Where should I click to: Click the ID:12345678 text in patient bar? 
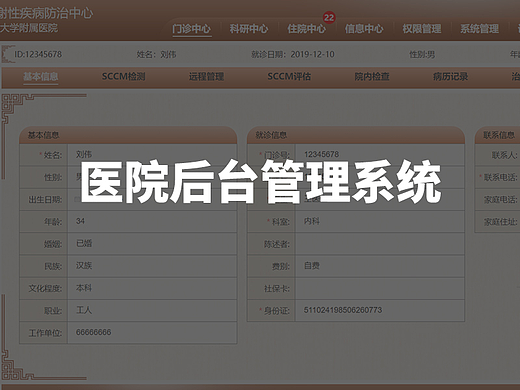pyautogui.click(x=38, y=54)
